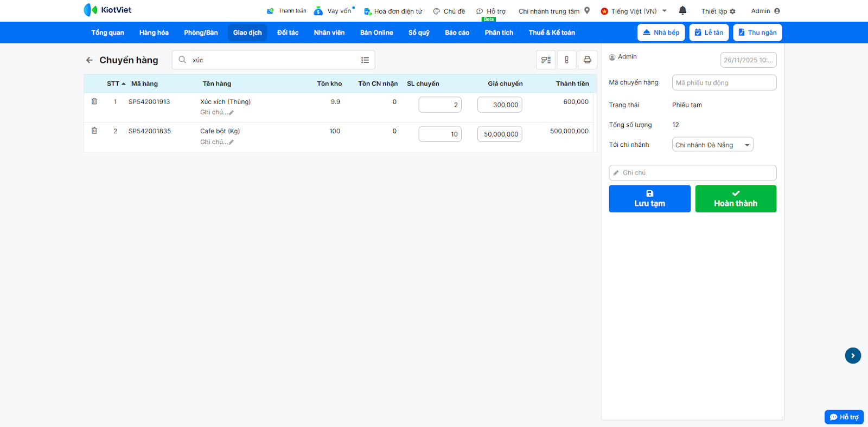The width and height of the screenshot is (868, 427).
Task: Click the exclamation mark toolbar button
Action: [x=566, y=60]
